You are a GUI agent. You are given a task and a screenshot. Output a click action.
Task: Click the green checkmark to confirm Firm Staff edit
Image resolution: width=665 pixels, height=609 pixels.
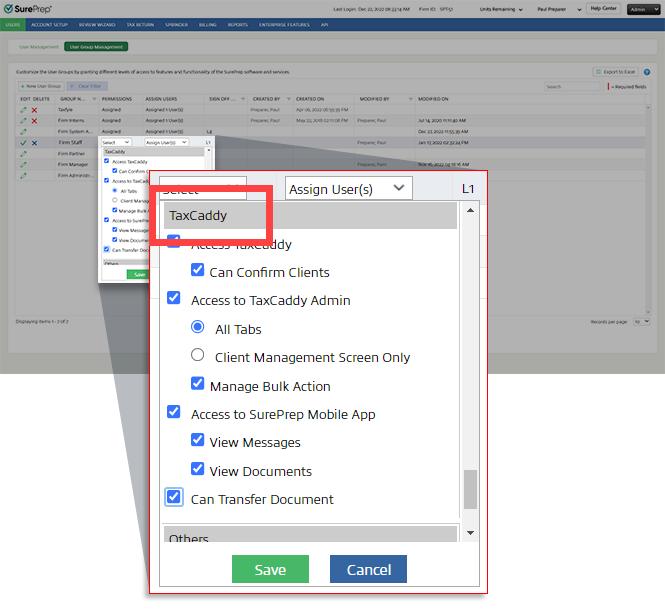(23, 143)
